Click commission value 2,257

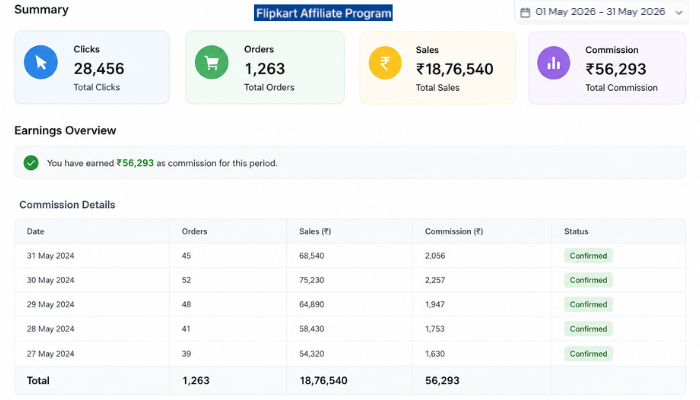(x=435, y=280)
